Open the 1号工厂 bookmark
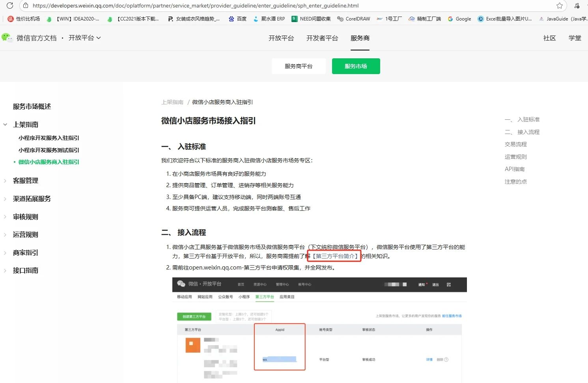Viewport: 588px width, 383px height. 389,19
